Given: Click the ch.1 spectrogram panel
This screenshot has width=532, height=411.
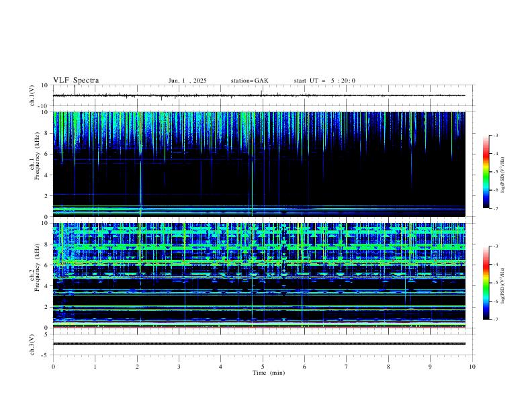Looking at the screenshot, I should pos(259,164).
